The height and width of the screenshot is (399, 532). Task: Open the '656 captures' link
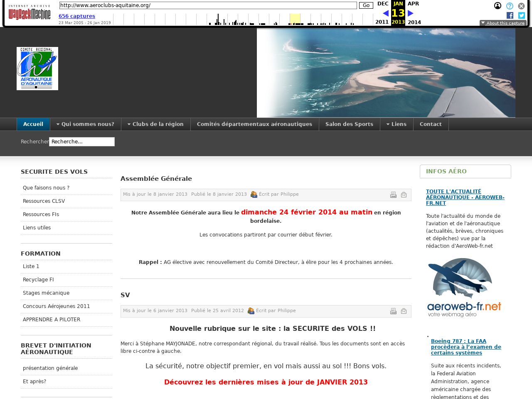pyautogui.click(x=77, y=16)
